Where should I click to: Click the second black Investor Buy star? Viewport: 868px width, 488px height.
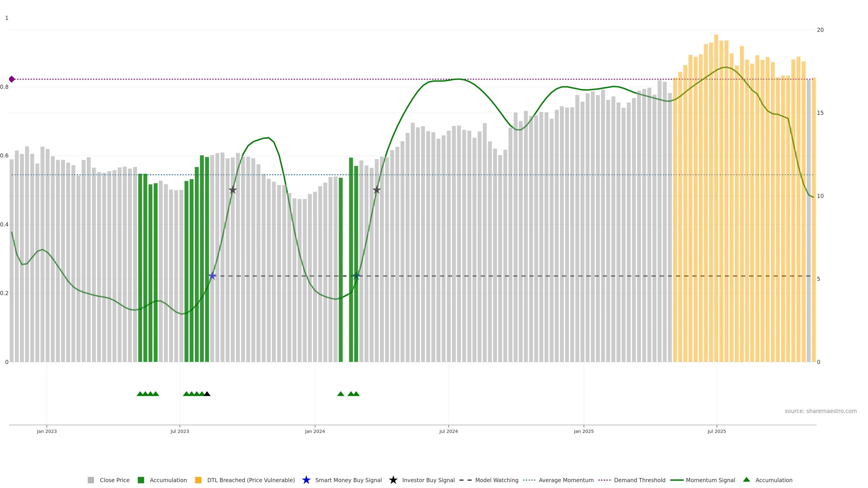click(377, 190)
